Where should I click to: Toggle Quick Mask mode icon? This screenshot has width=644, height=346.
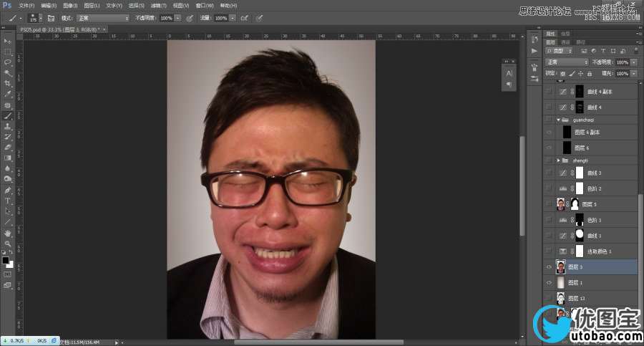point(7,274)
